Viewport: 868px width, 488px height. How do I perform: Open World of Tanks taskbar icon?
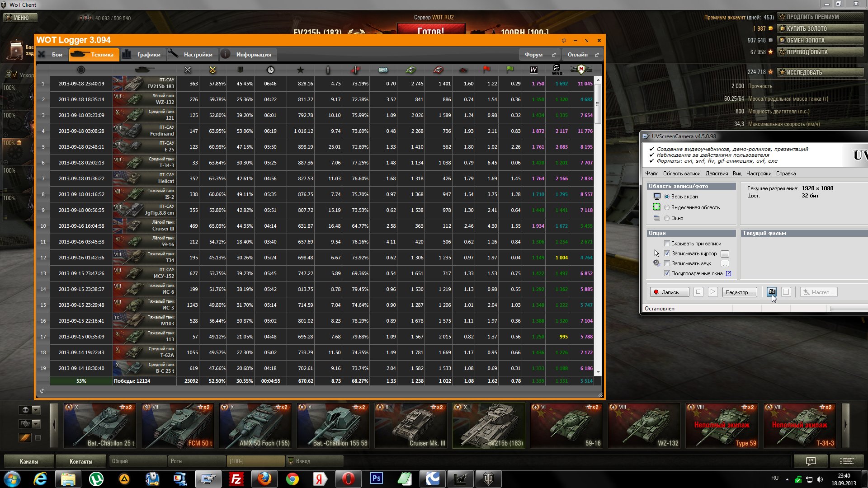click(488, 479)
